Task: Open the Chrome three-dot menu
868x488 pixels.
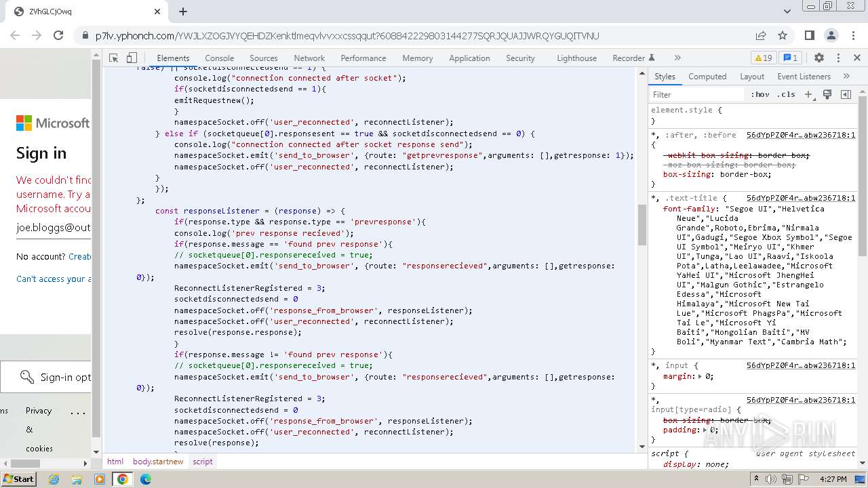Action: tap(852, 36)
